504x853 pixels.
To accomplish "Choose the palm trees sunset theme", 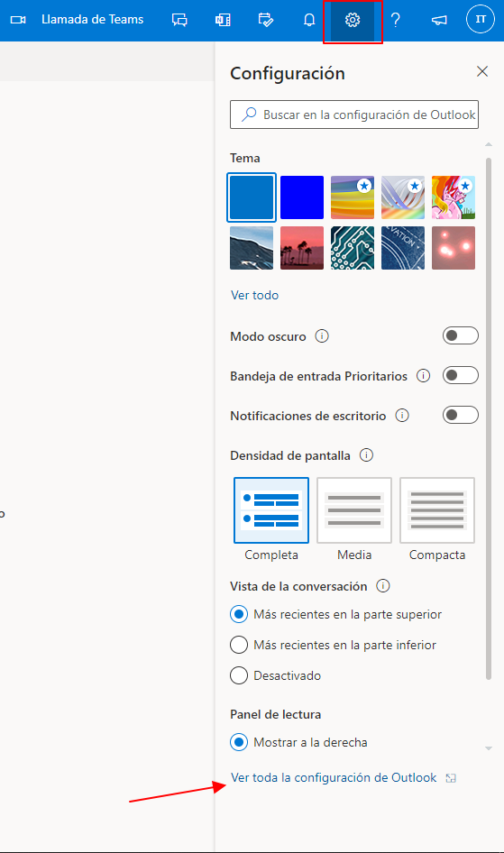I will [302, 248].
